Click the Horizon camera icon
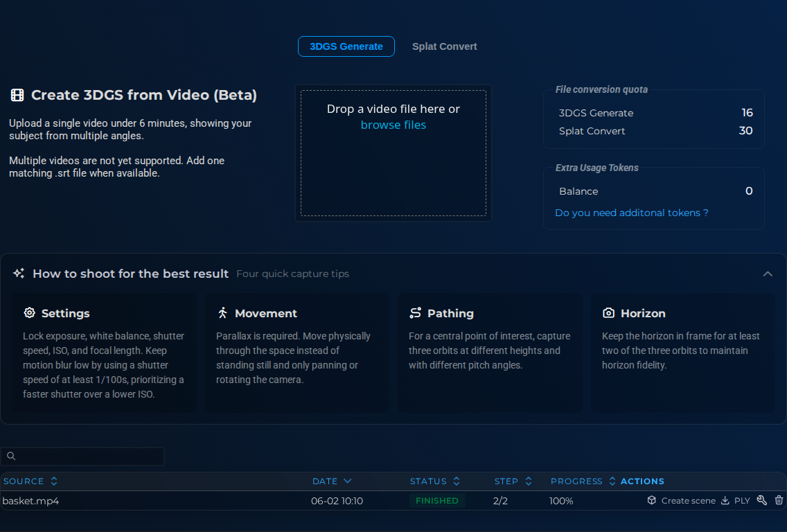The image size is (787, 532). [x=608, y=312]
